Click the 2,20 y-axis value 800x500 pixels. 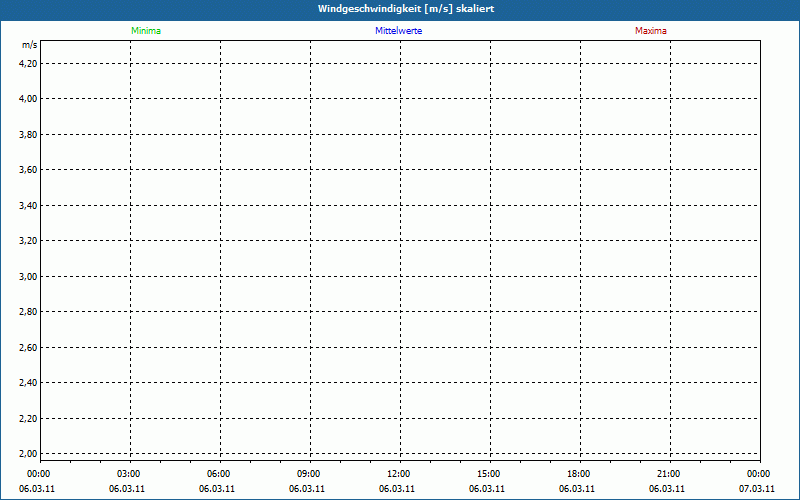coord(28,418)
